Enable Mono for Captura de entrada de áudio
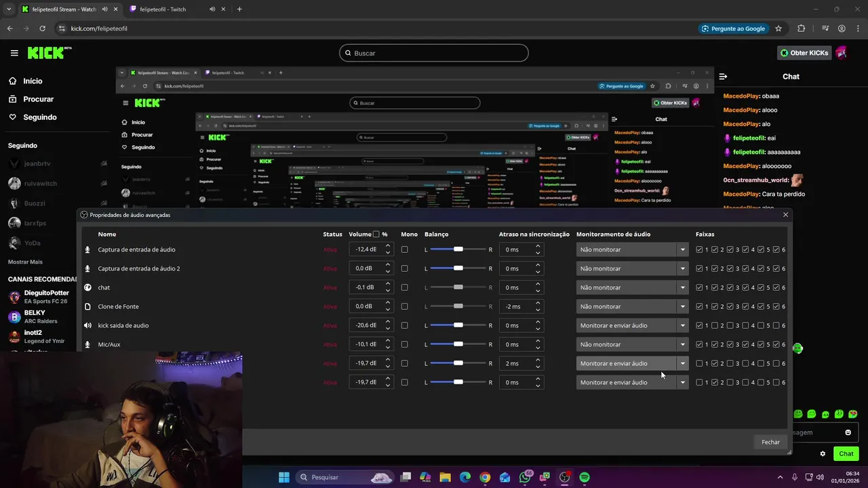Image resolution: width=868 pixels, height=488 pixels. 405,249
